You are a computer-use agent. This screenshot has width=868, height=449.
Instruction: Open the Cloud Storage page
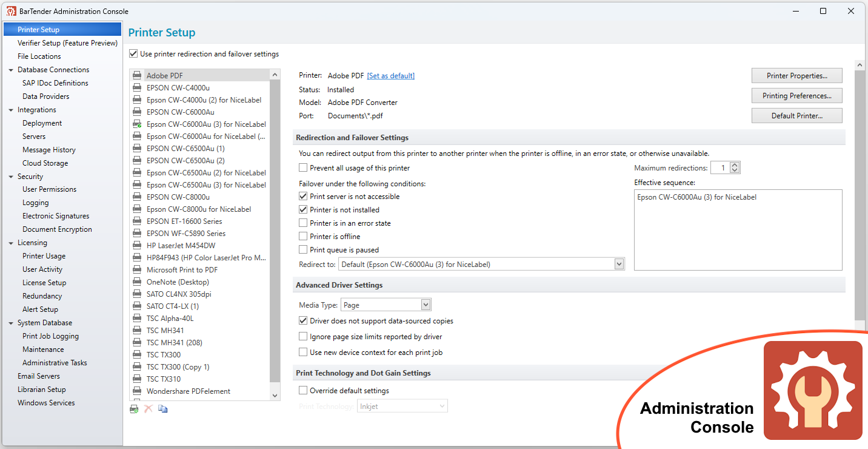click(45, 163)
